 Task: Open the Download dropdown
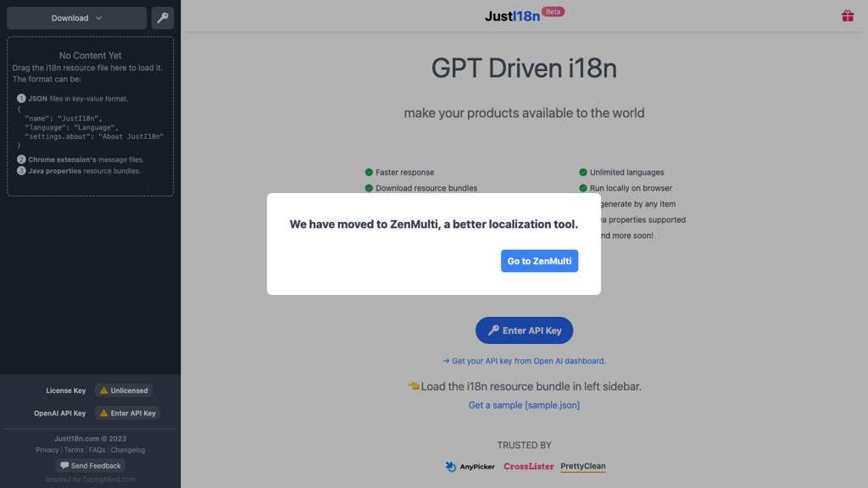coord(76,18)
